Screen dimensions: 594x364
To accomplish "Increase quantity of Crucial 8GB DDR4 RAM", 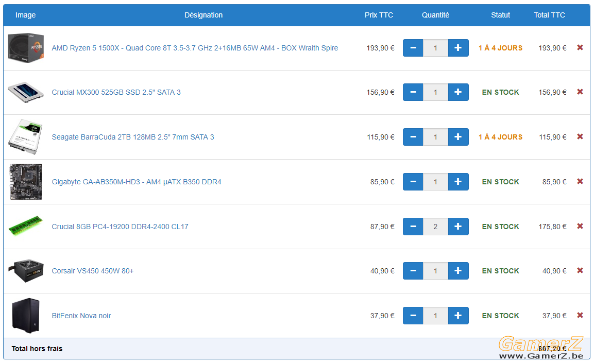I will click(458, 227).
